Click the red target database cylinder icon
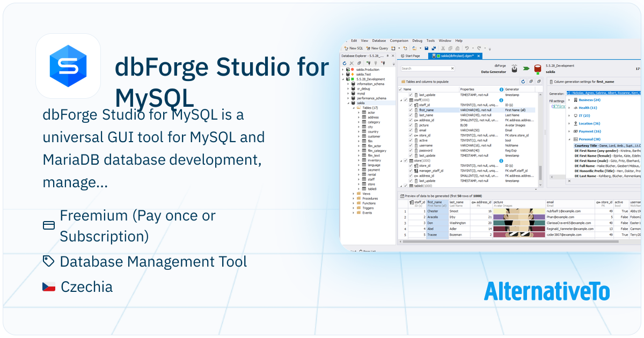Viewport: 644px width, 338px height. pyautogui.click(x=538, y=70)
